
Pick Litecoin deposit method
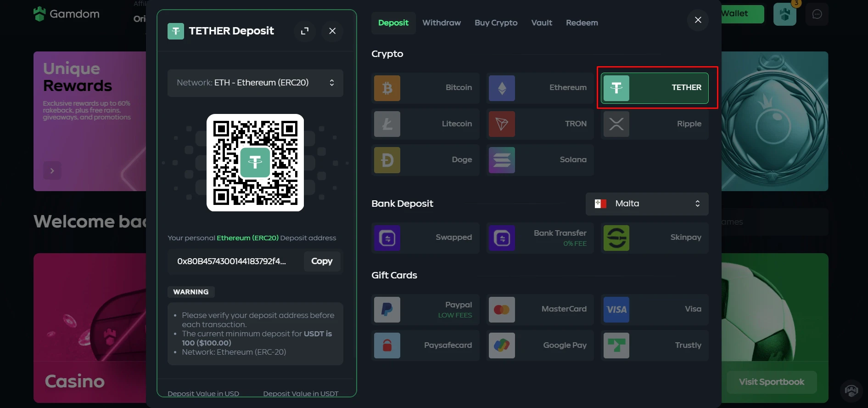(x=426, y=124)
